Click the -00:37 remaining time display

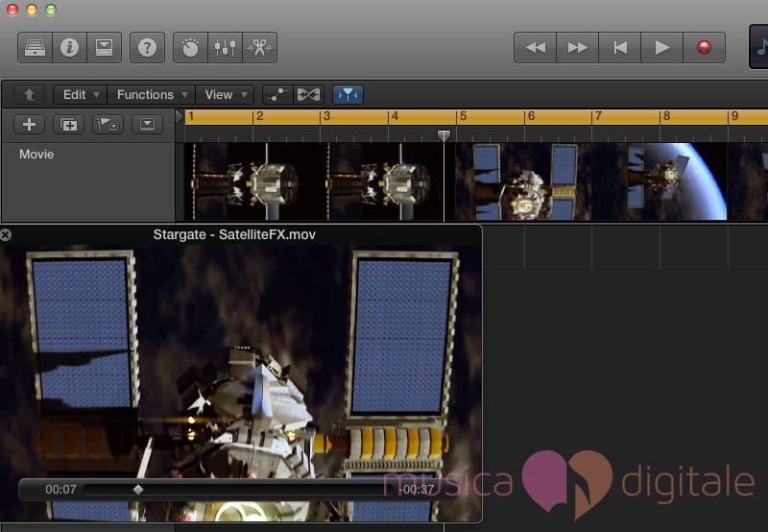pyautogui.click(x=417, y=490)
